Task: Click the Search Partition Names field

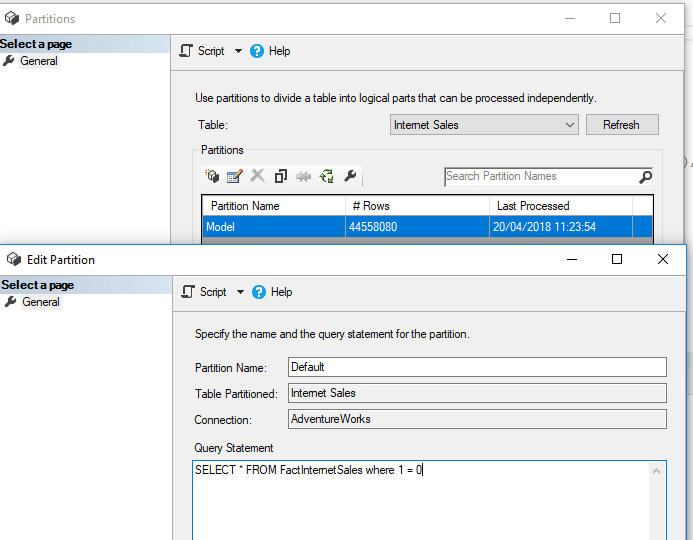Action: tap(540, 177)
